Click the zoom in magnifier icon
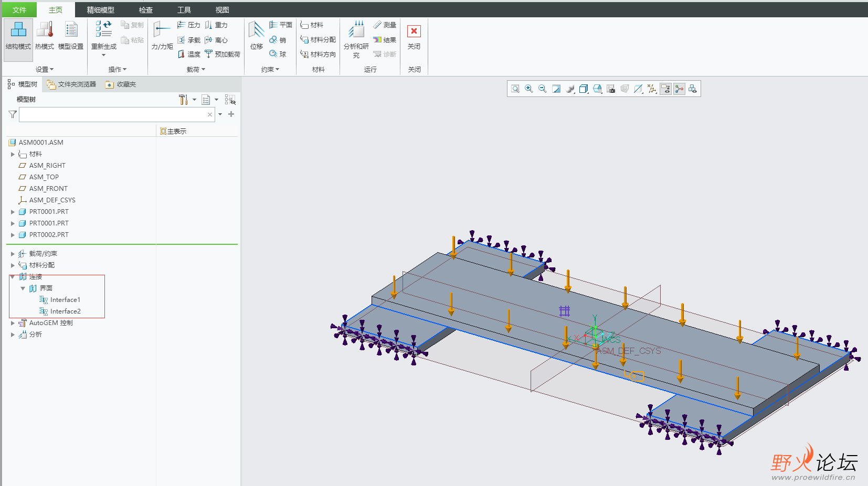Image resolution: width=868 pixels, height=486 pixels. (x=529, y=89)
